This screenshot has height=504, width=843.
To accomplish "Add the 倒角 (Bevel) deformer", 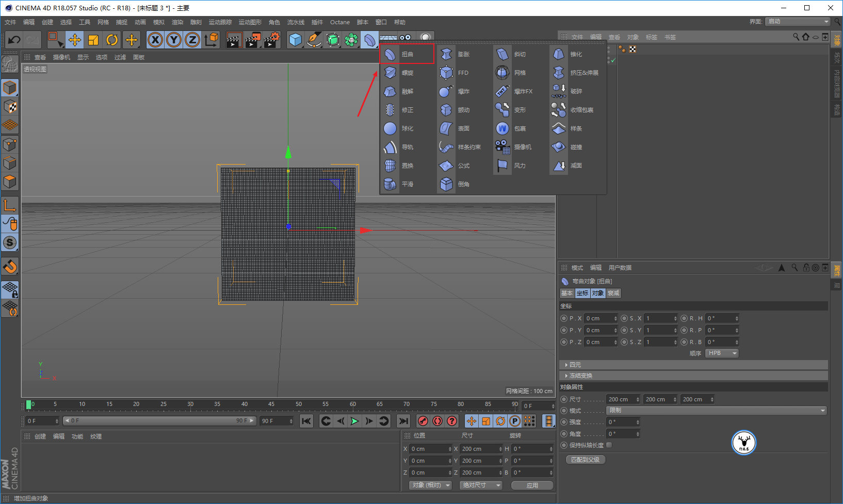I will pyautogui.click(x=456, y=184).
